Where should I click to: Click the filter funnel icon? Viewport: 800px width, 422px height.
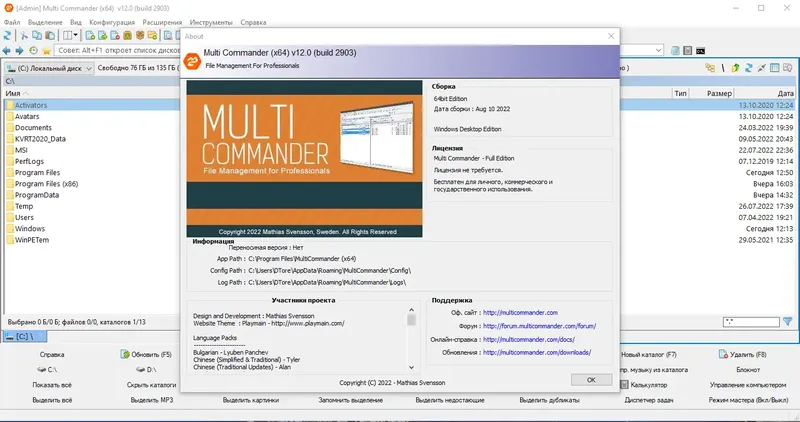(788, 321)
